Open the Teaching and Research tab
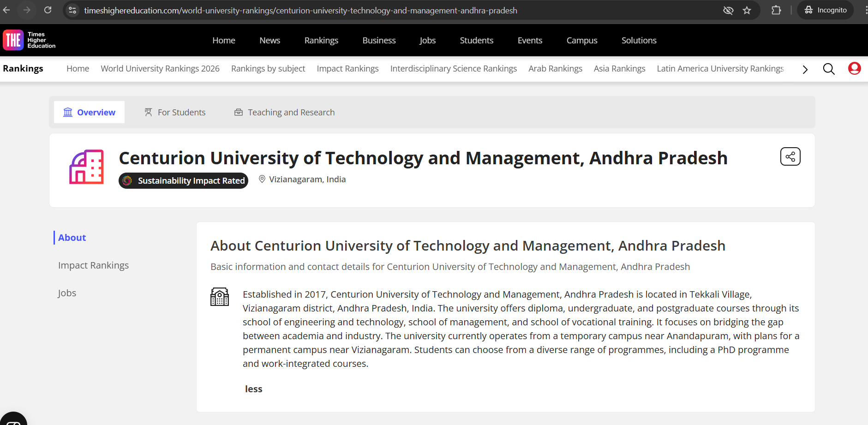The height and width of the screenshot is (425, 868). (284, 113)
